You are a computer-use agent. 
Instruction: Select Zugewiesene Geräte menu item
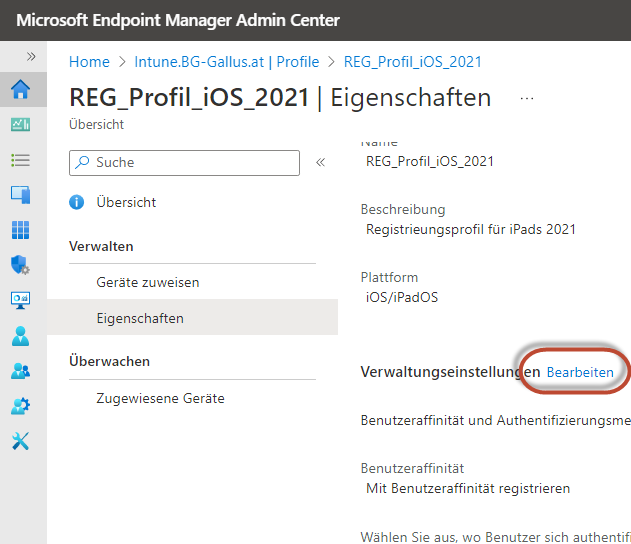[160, 398]
